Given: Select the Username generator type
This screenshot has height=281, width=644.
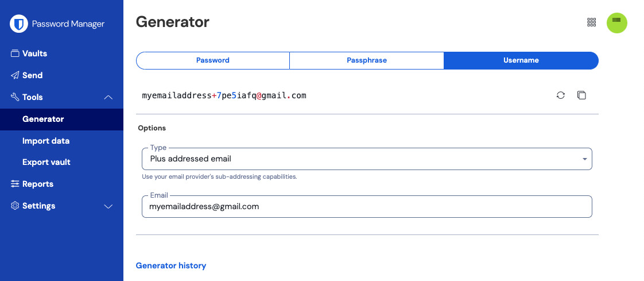Looking at the screenshot, I should point(521,60).
